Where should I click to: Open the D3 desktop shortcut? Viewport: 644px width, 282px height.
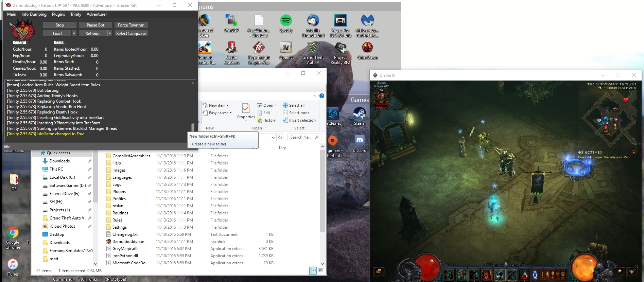14,182
